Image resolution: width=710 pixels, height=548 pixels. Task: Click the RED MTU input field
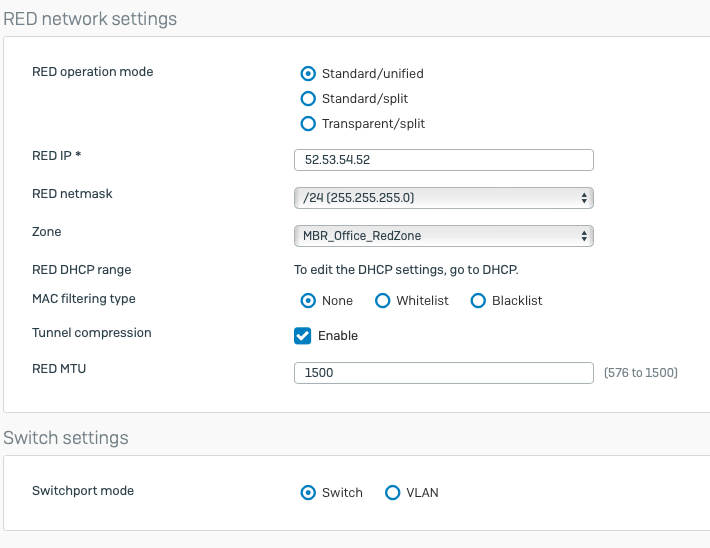pos(444,373)
